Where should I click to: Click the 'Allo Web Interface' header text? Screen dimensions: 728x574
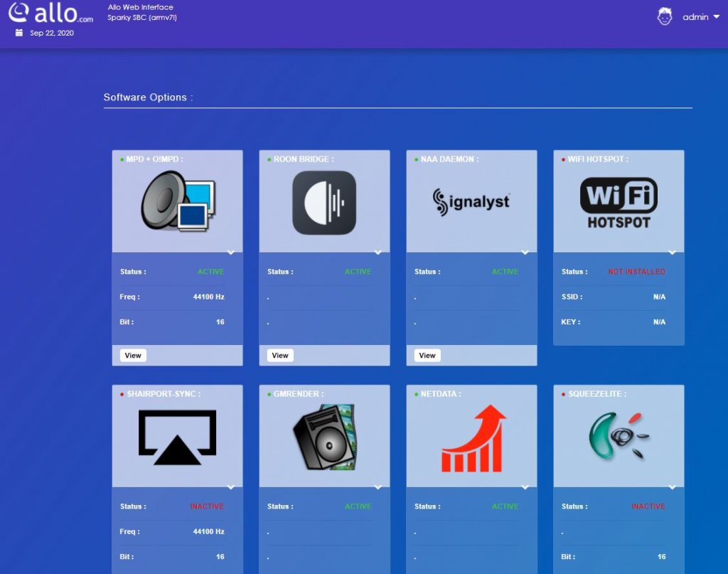(141, 7)
